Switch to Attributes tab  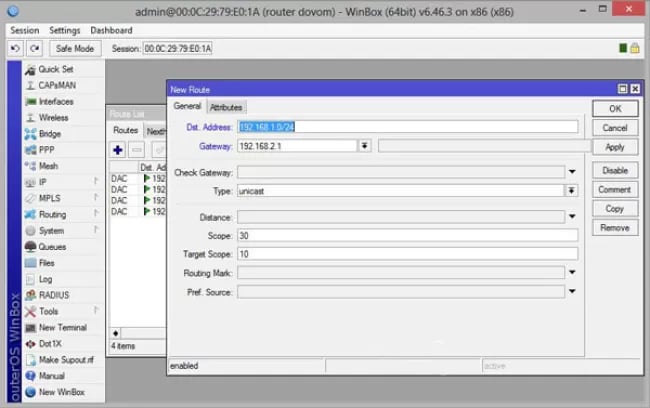226,107
